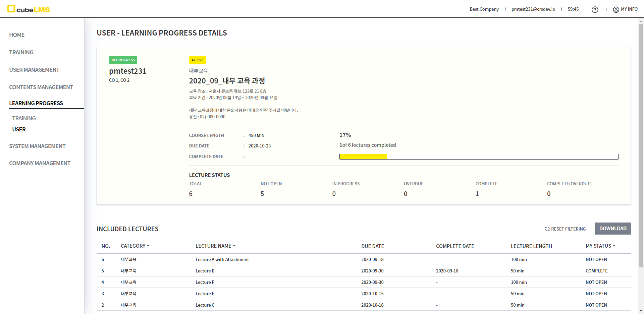Image resolution: width=644 pixels, height=314 pixels.
Task: Click the MY INFO user icon
Action: [x=616, y=9]
